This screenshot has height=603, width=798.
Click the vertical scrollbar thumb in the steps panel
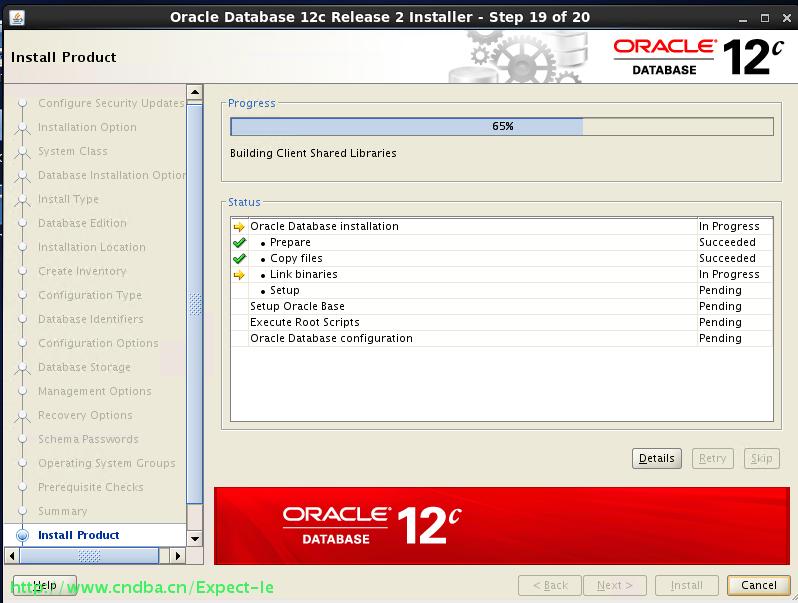click(195, 304)
